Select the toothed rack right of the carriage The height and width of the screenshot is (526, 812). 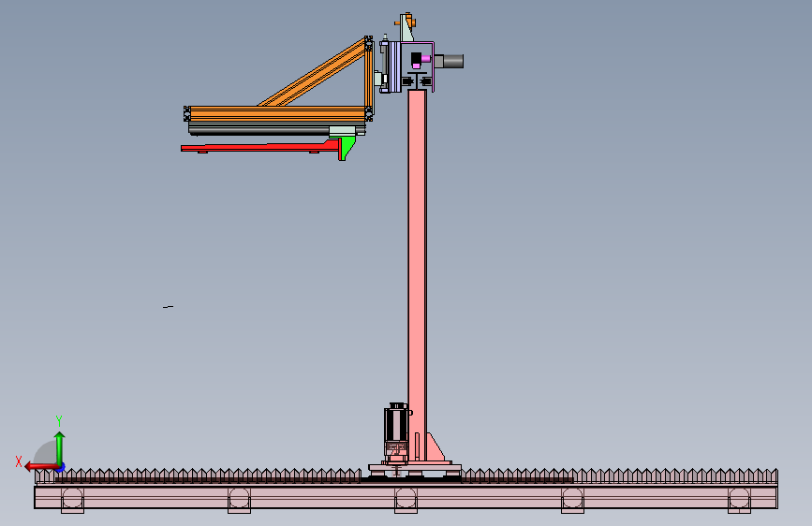pyautogui.click(x=619, y=475)
